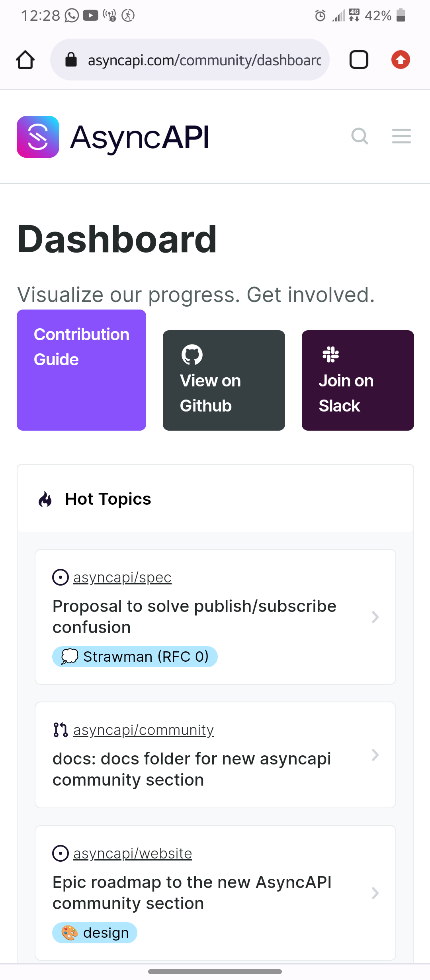This screenshot has width=430, height=980.
Task: Expand the docs folder community topic chevron
Action: click(x=375, y=755)
